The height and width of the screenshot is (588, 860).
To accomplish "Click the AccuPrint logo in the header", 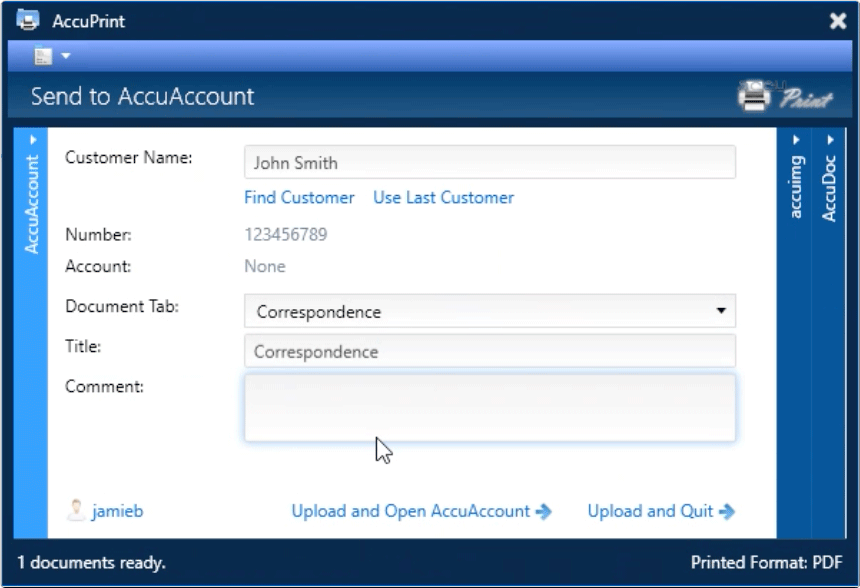I will 785,97.
